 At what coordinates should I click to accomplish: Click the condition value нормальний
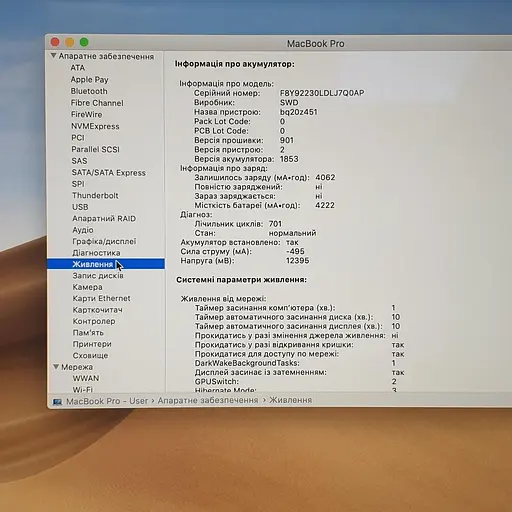[x=292, y=233]
